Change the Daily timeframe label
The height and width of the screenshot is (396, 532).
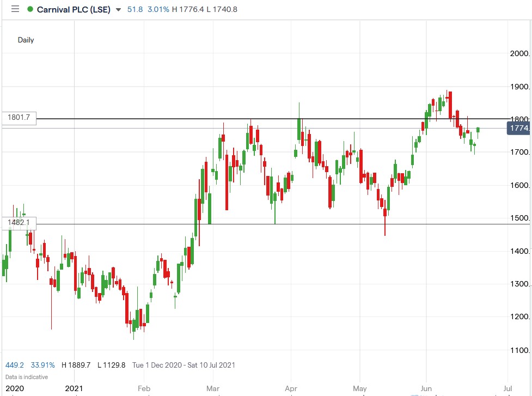click(x=26, y=40)
